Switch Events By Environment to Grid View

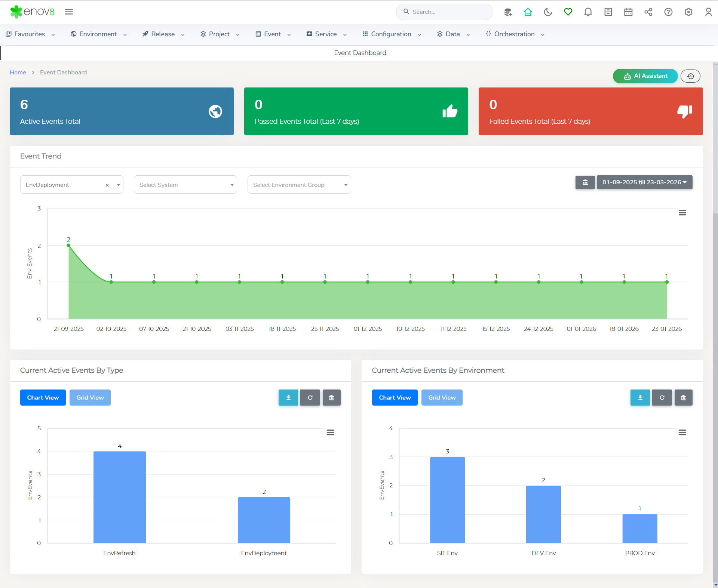[442, 397]
